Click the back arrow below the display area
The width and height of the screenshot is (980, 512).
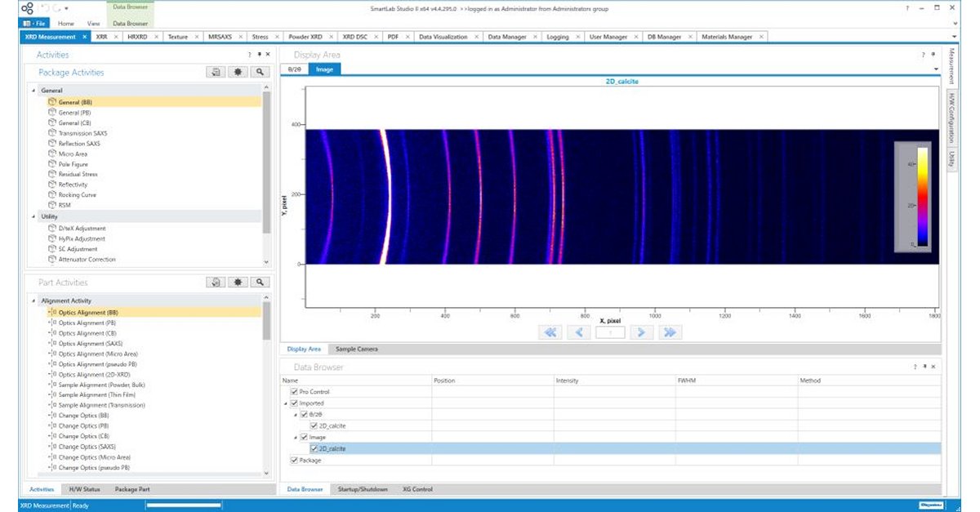coord(577,332)
